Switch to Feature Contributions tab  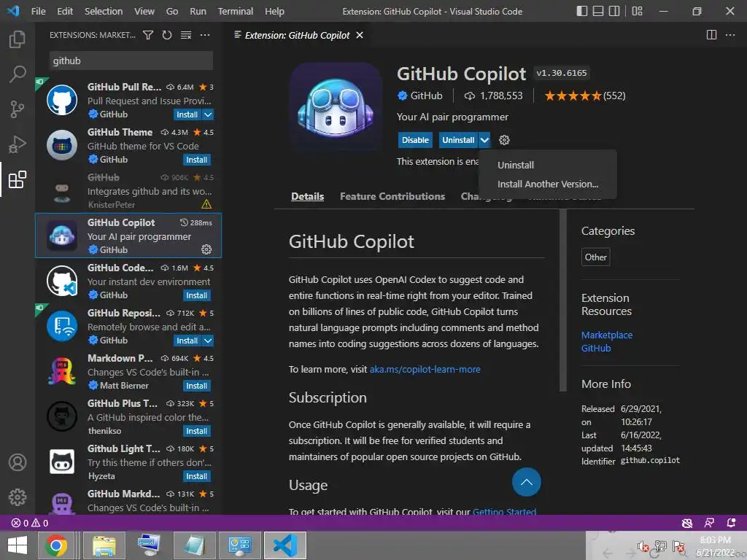pos(392,196)
